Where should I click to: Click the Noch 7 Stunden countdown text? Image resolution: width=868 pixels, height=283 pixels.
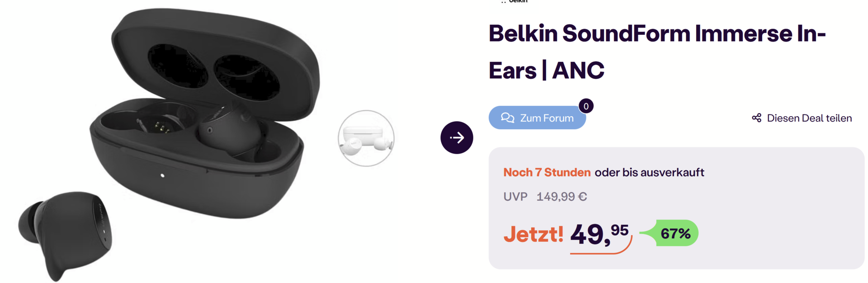point(547,172)
